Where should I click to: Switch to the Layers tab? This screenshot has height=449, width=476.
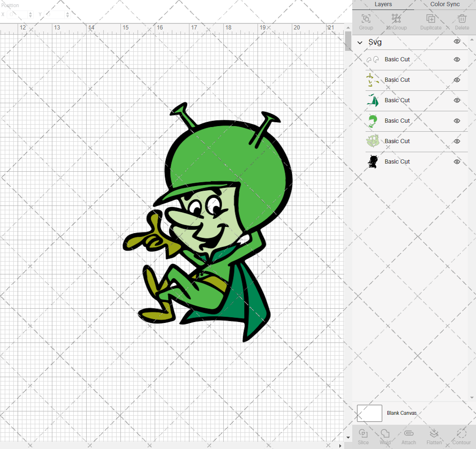(x=383, y=4)
